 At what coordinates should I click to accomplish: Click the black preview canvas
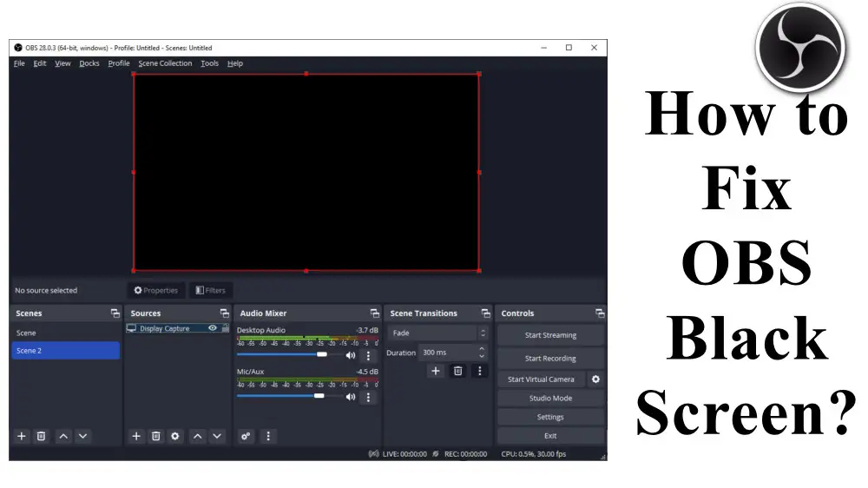[x=306, y=172]
